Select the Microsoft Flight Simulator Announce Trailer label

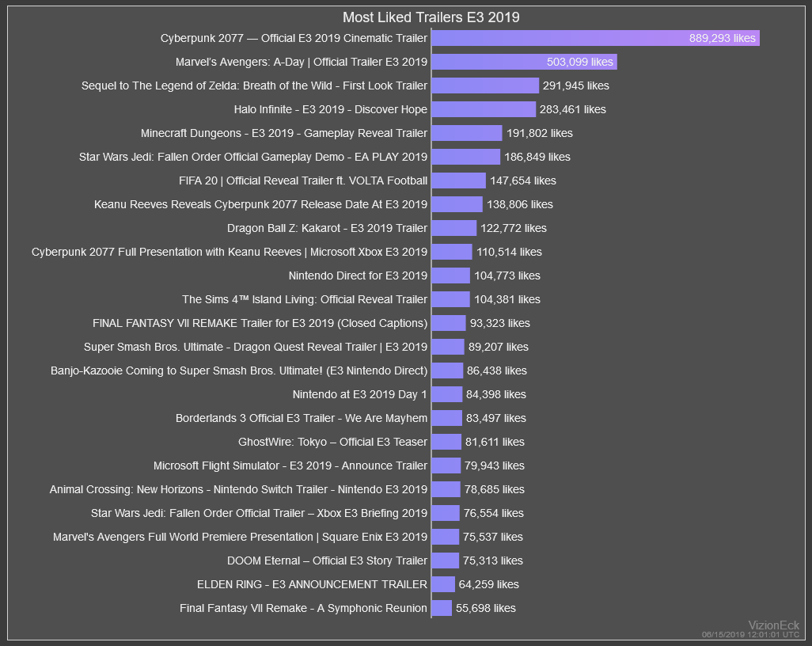click(x=290, y=465)
